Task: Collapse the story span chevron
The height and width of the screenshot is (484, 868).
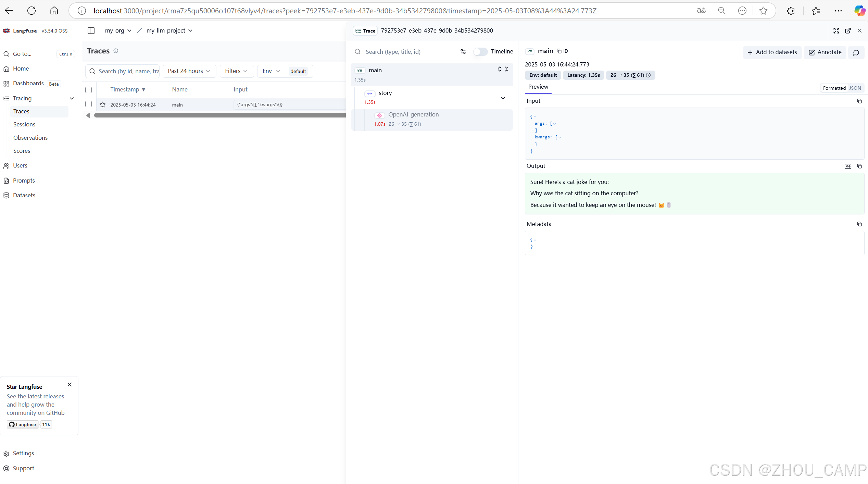Action: click(x=503, y=98)
